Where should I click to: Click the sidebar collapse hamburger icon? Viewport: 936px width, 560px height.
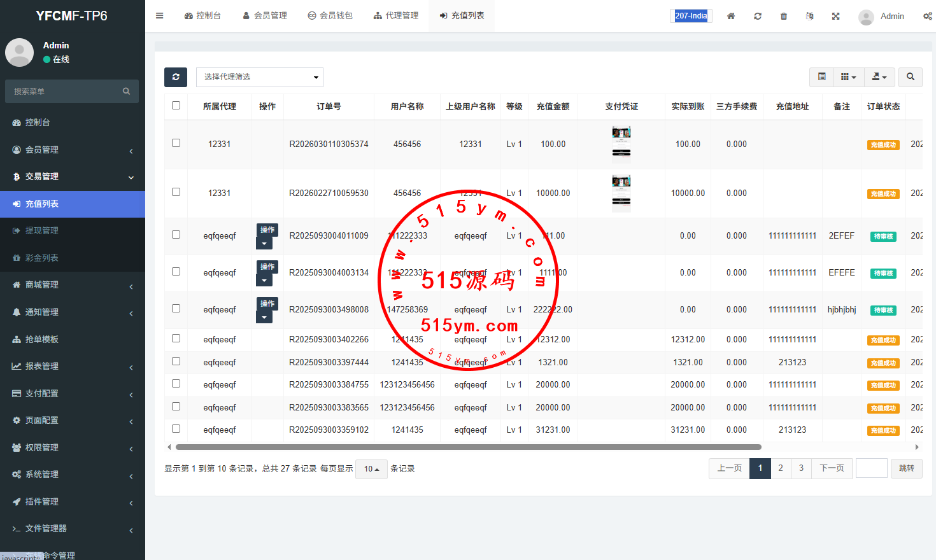(x=159, y=16)
